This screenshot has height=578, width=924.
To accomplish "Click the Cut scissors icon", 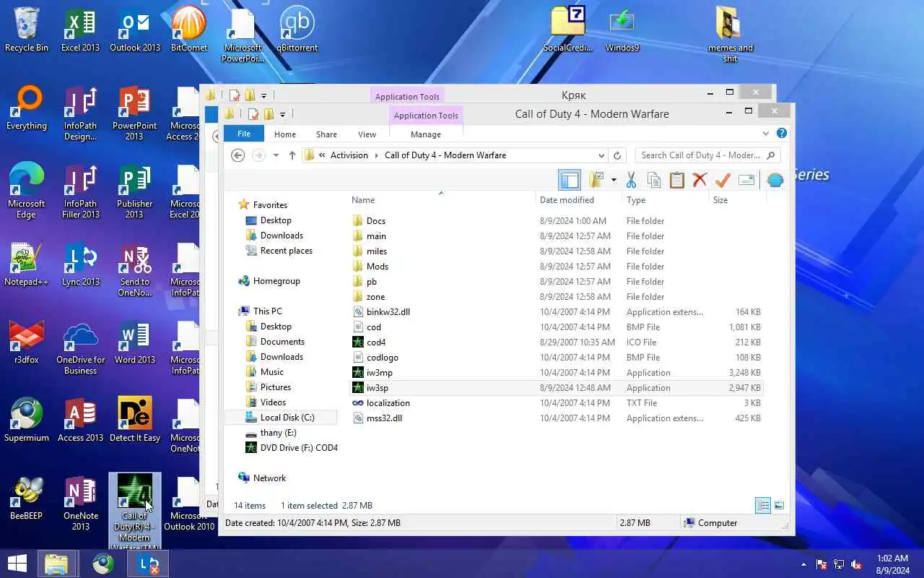I will pyautogui.click(x=631, y=180).
